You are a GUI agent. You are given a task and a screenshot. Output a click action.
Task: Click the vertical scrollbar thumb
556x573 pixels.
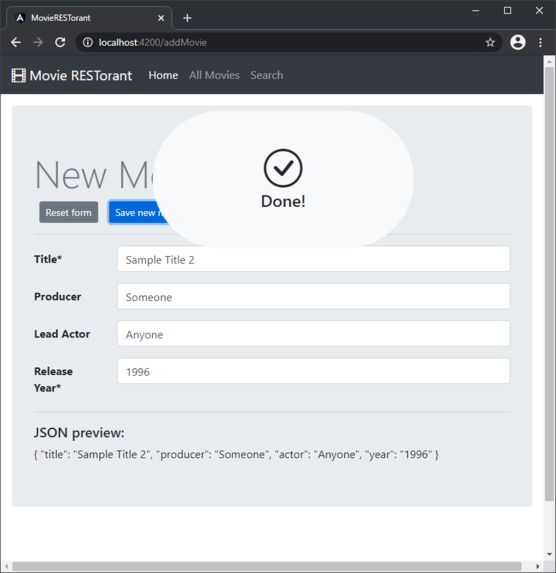pos(549,284)
